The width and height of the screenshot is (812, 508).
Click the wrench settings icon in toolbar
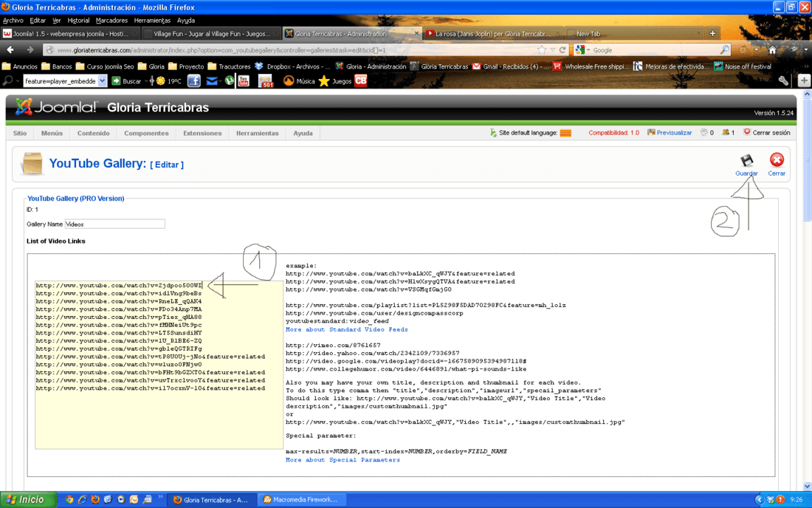point(783,80)
